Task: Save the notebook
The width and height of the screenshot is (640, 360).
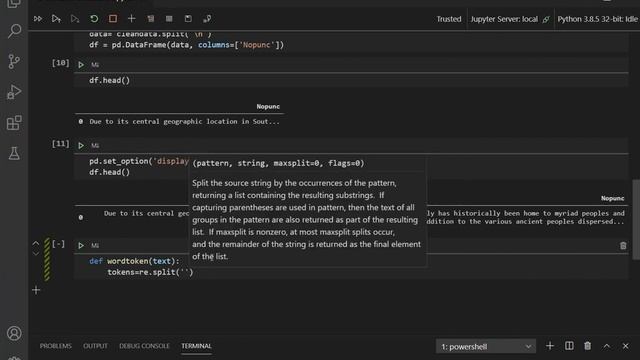Action: (188, 19)
